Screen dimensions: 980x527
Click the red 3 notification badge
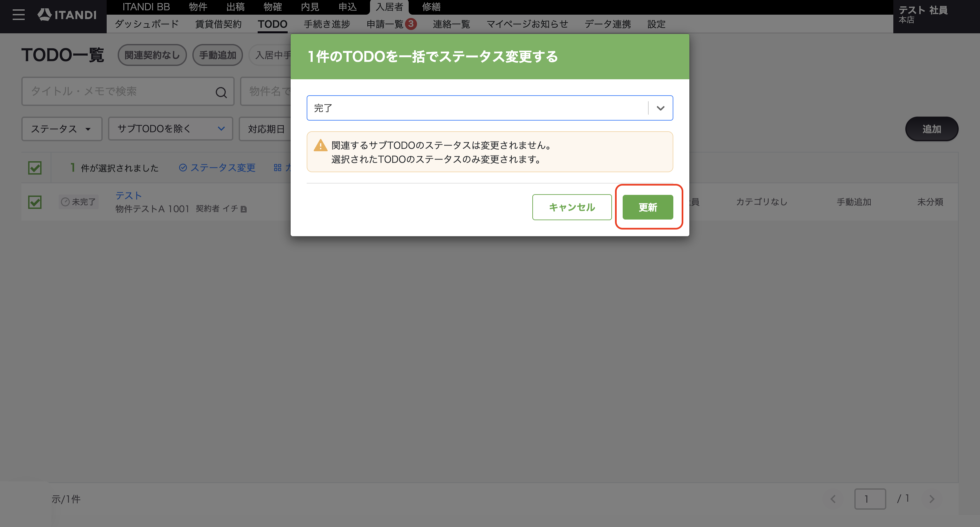411,24
